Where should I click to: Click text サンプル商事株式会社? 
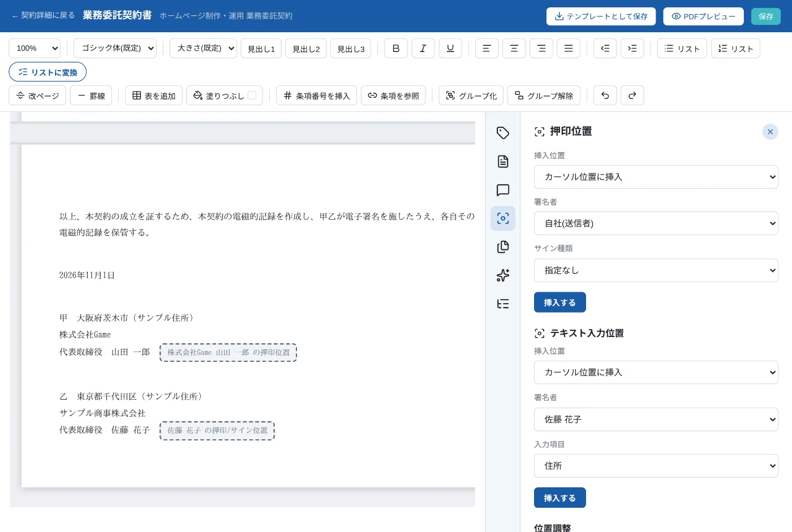(102, 413)
